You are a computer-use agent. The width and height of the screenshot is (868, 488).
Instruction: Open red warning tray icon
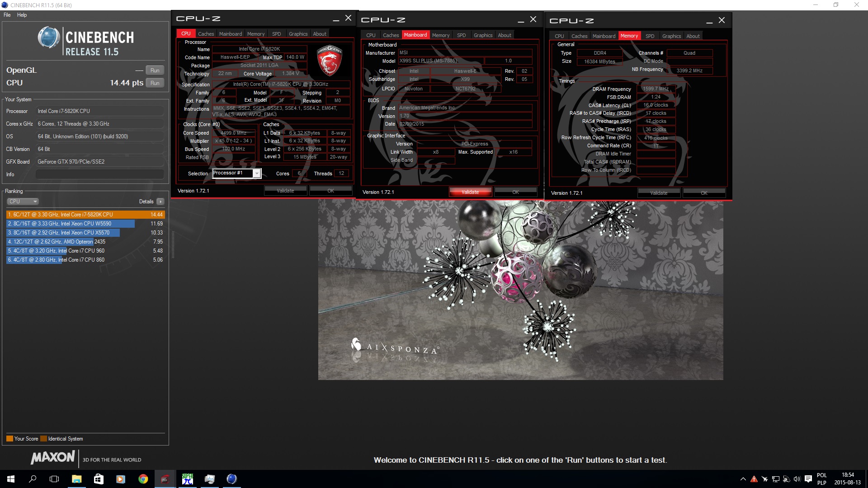(x=754, y=479)
